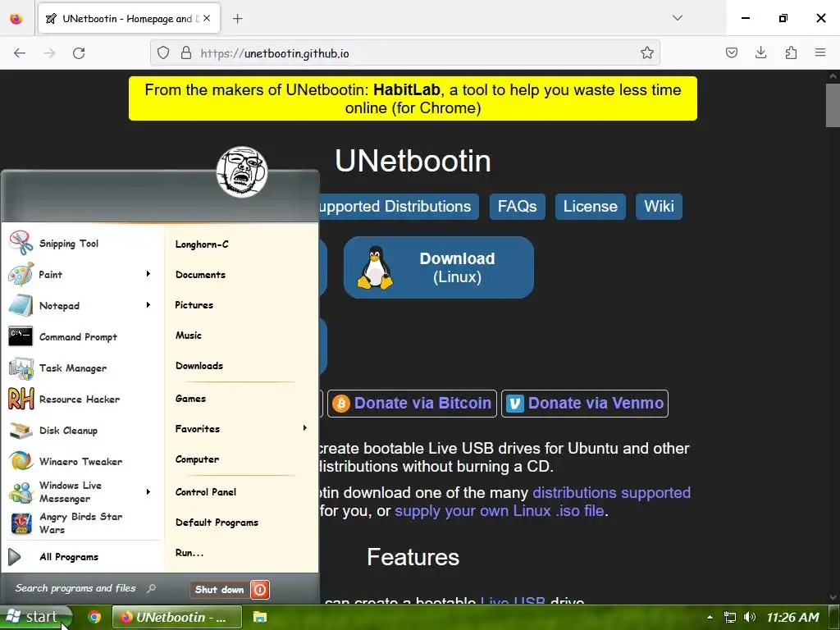Click UNetbootin Firefox taskbar button

[x=177, y=617]
